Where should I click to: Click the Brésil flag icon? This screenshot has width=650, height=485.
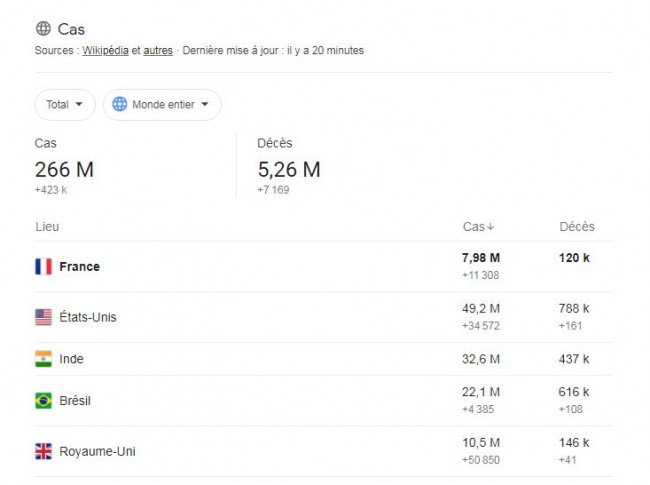[44, 401]
